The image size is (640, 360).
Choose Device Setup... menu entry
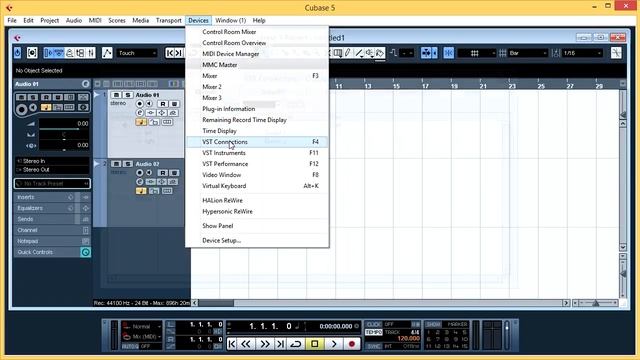(257, 240)
